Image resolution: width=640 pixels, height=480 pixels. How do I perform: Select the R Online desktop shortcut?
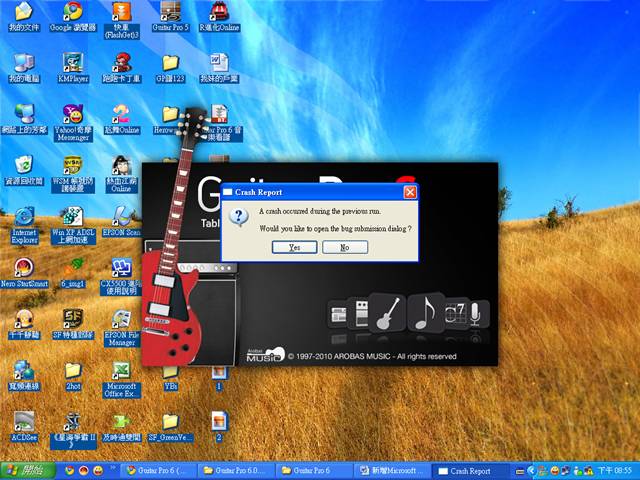click(219, 17)
